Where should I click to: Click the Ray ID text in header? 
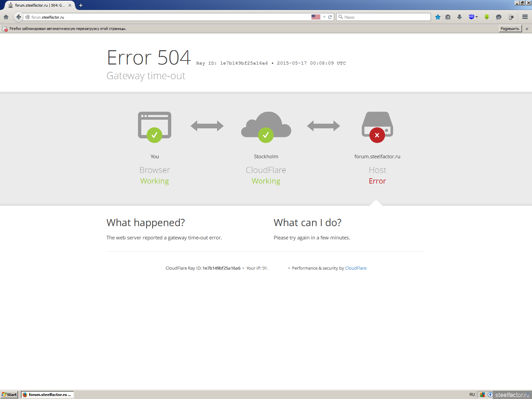pos(232,63)
